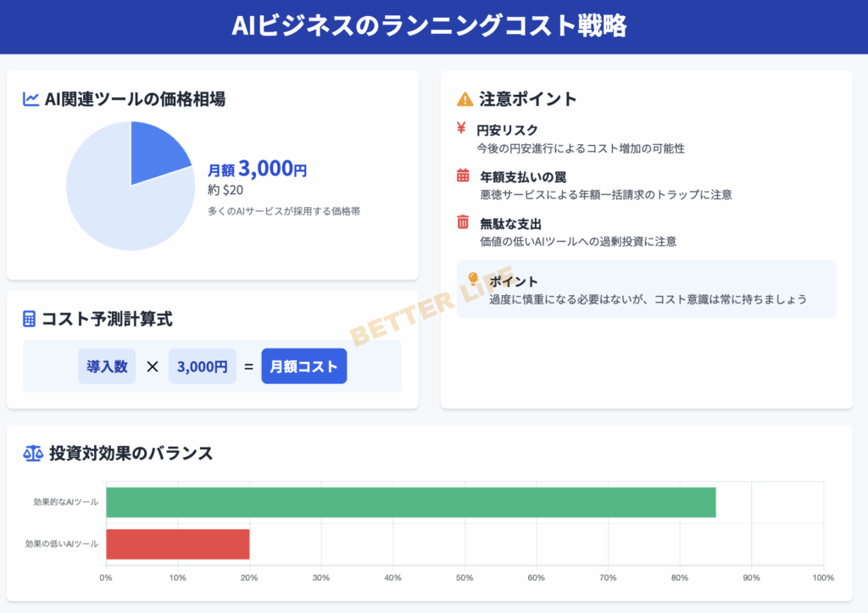This screenshot has height=613, width=868.
Task: Click the balance scale icon
Action: tap(33, 453)
